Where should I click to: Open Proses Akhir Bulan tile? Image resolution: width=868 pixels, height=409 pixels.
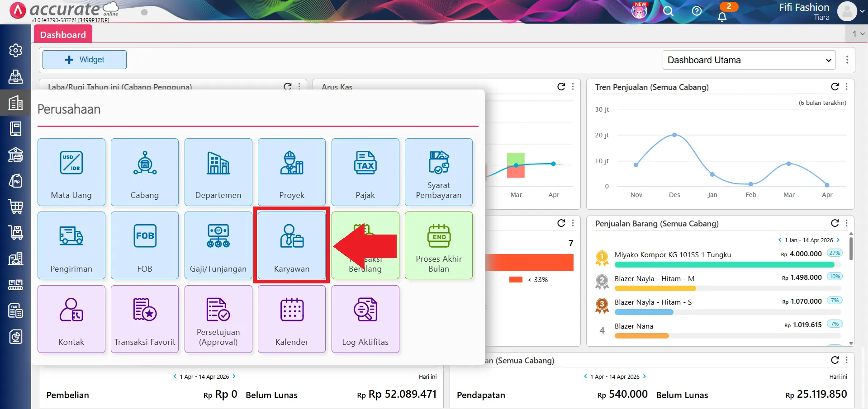pyautogui.click(x=439, y=245)
